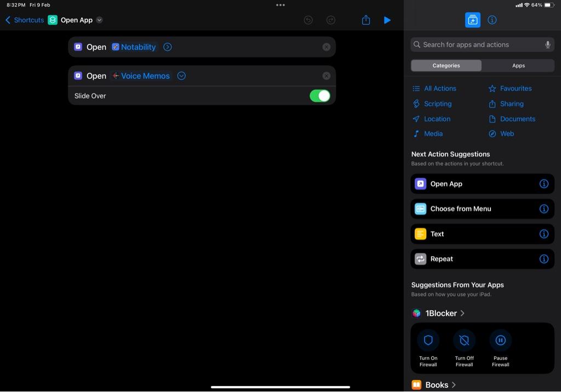Tap the redo arrow icon

[331, 20]
